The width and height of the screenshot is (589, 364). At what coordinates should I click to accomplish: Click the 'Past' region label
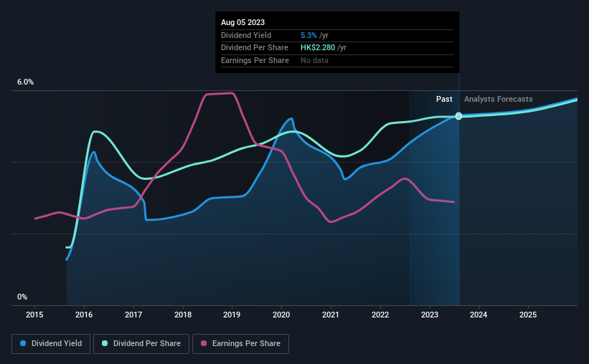pyautogui.click(x=444, y=99)
